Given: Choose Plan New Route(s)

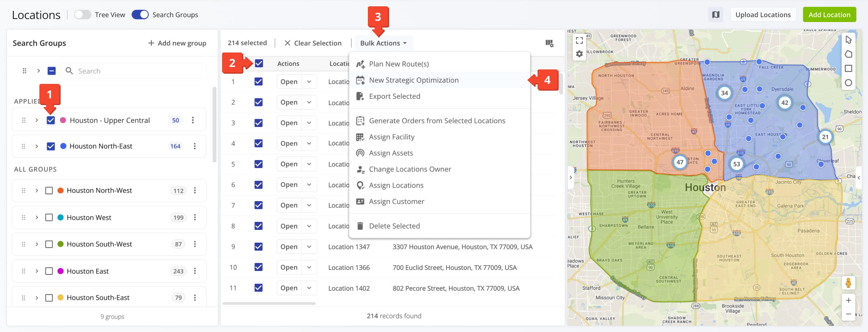Looking at the screenshot, I should (440, 64).
